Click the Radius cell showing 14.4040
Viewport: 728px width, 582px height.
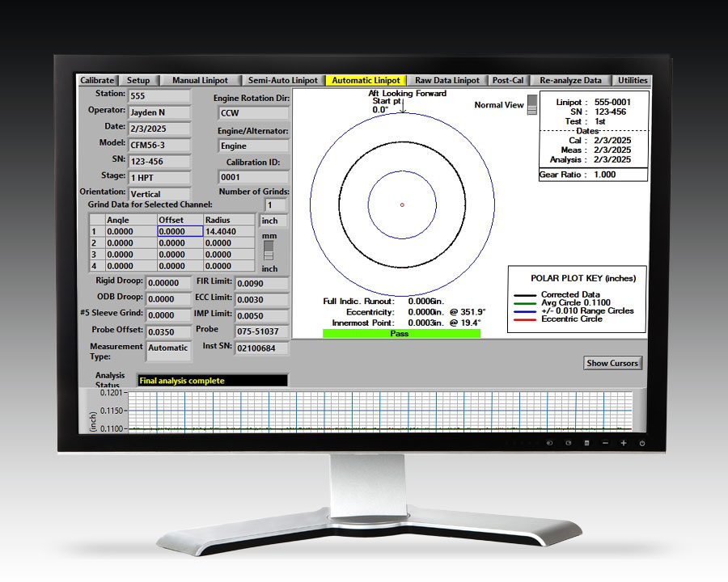pos(229,231)
